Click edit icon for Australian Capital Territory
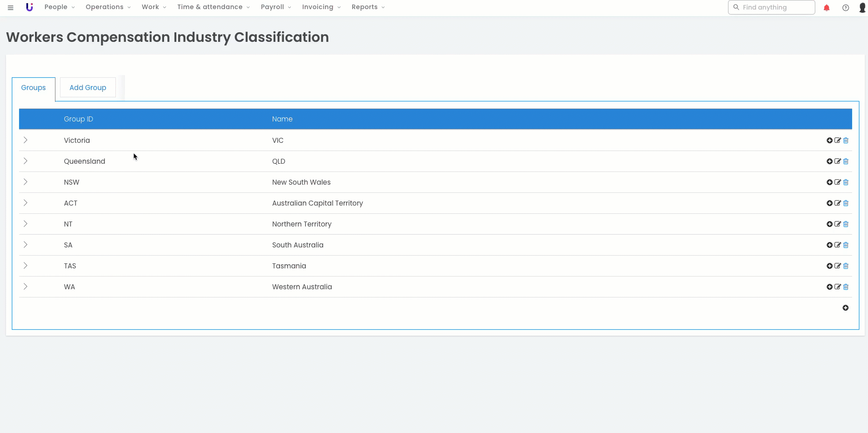This screenshot has width=868, height=433. tap(838, 203)
